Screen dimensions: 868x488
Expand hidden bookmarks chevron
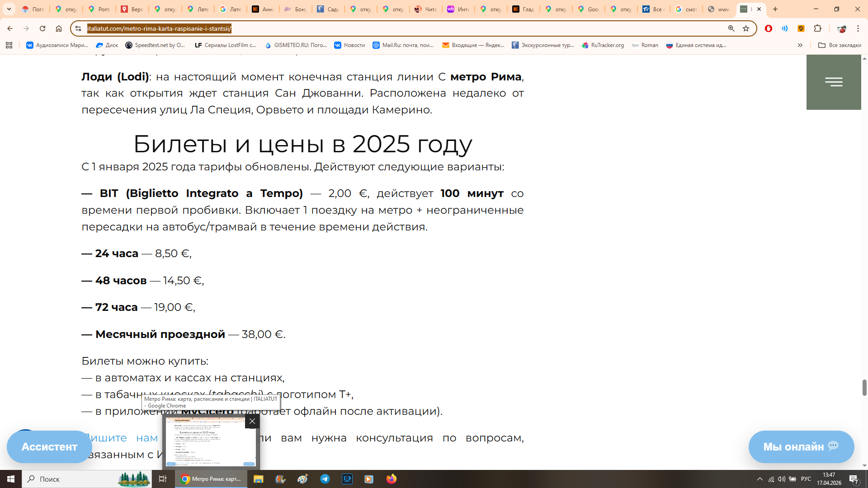[800, 45]
